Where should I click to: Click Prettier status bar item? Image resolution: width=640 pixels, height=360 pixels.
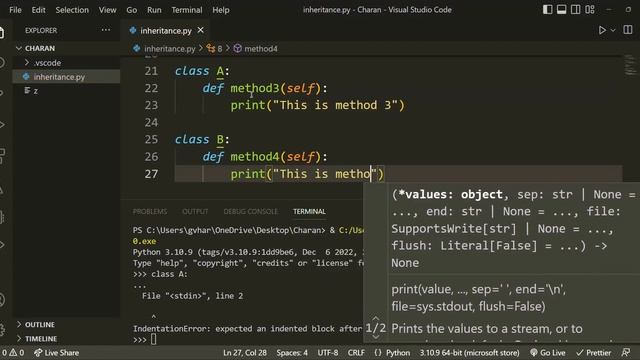point(593,353)
